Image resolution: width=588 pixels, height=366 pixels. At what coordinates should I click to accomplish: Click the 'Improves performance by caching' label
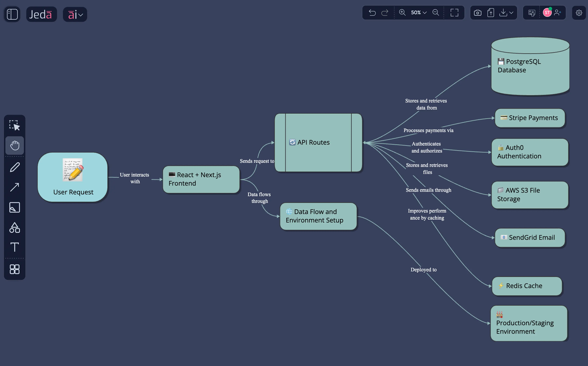427,214
